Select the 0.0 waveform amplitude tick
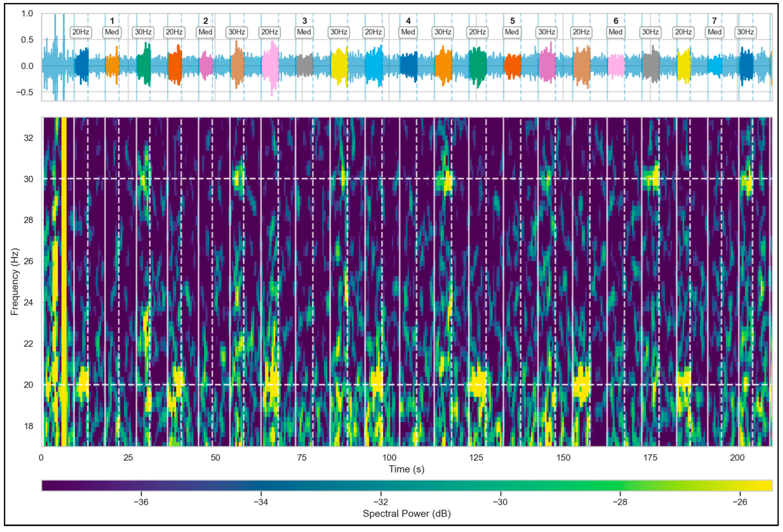 tap(27, 66)
